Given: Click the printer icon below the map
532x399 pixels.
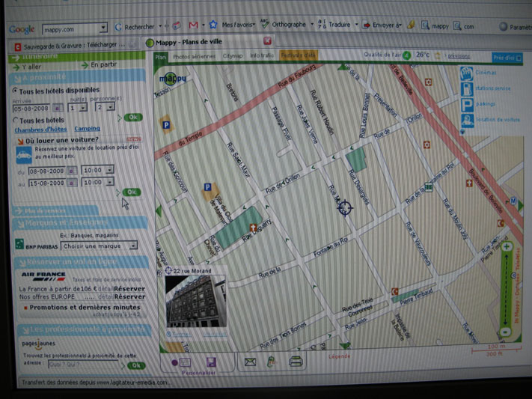Looking at the screenshot, I should click(x=296, y=362).
